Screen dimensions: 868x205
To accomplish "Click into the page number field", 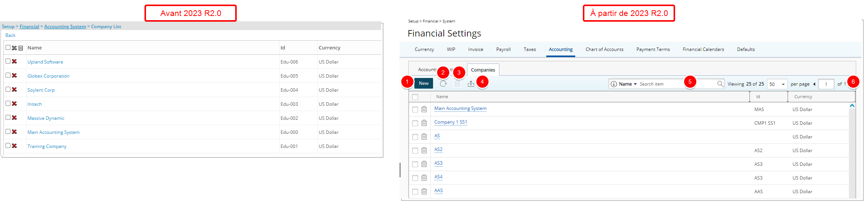I will [826, 84].
